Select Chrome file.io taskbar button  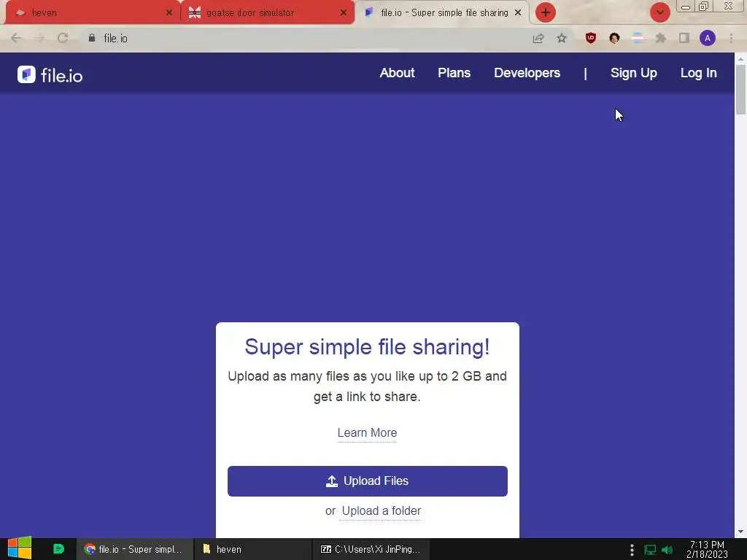tap(135, 549)
